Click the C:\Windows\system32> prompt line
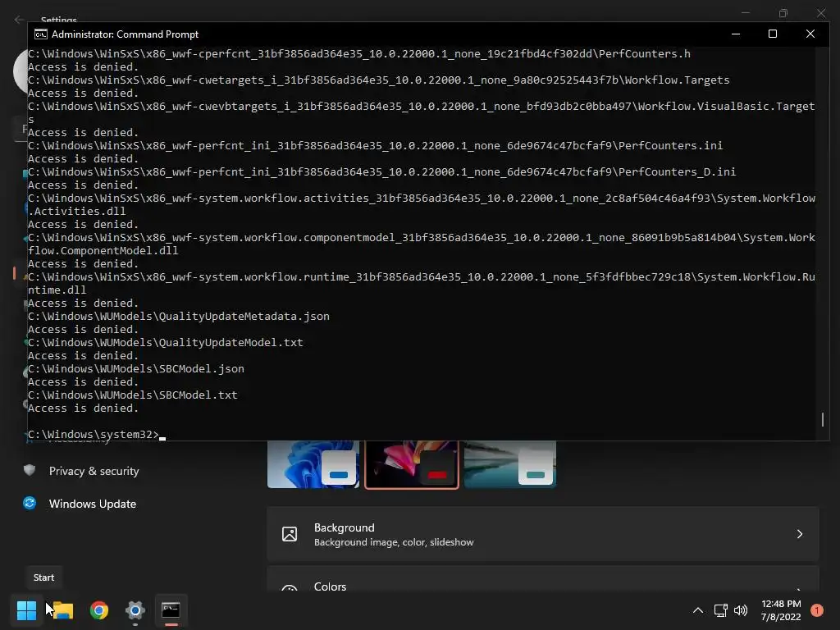840x630 pixels. coord(97,435)
